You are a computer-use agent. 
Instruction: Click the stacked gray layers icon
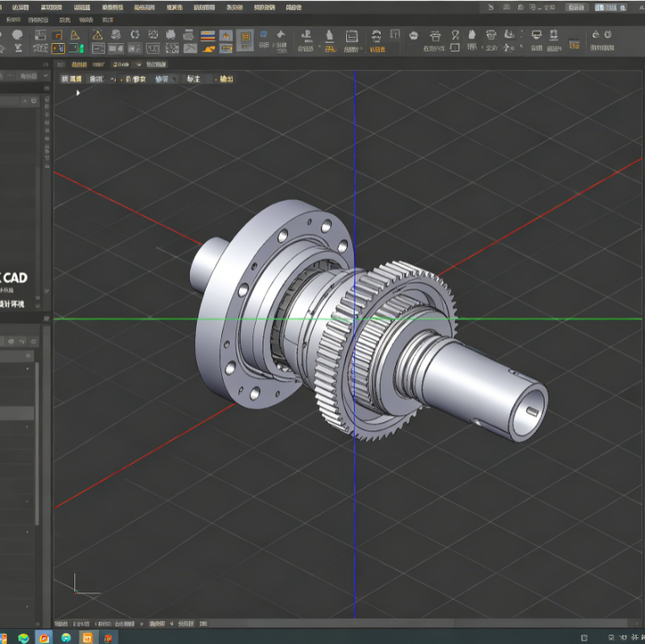[116, 35]
